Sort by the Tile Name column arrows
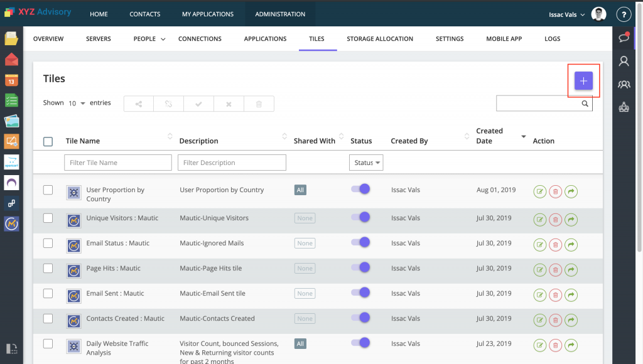643x364 pixels. (x=170, y=136)
